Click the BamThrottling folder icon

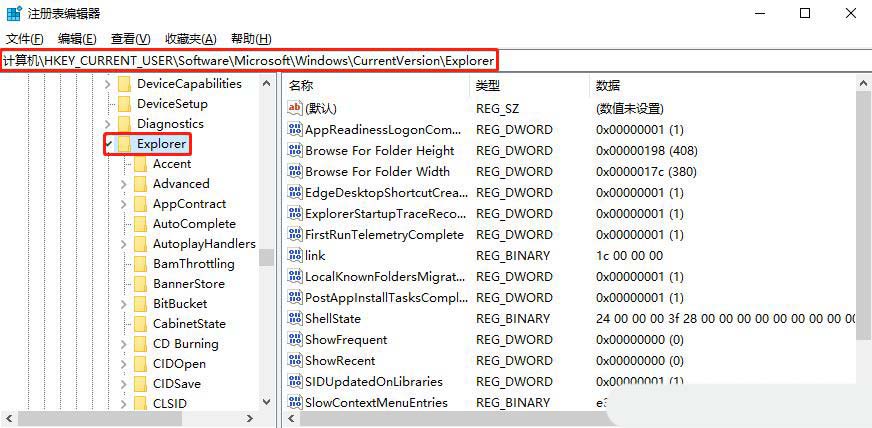point(140,264)
